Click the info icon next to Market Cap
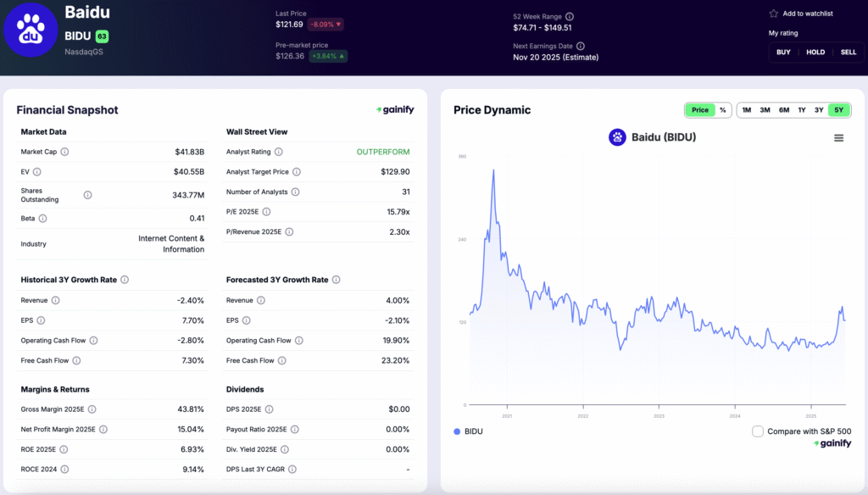 coord(64,152)
